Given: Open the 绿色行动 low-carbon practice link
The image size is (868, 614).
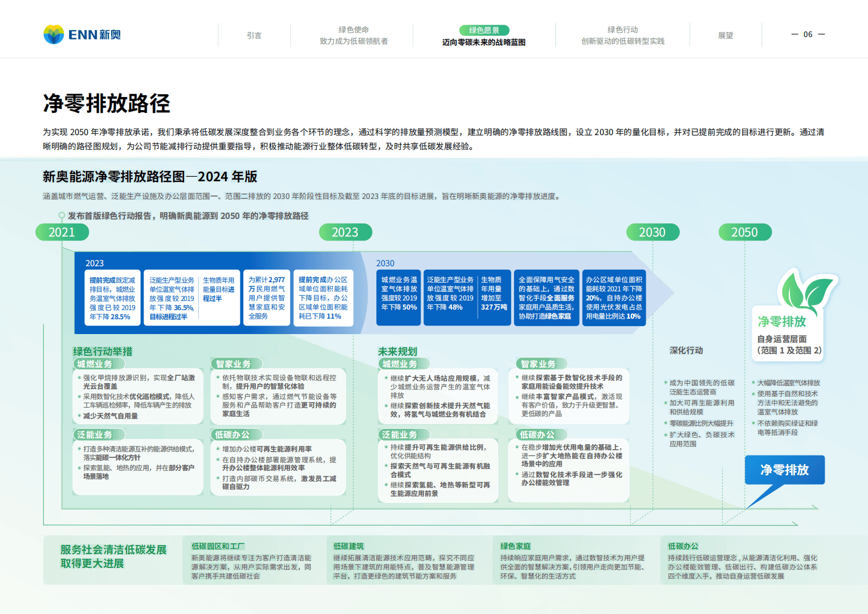Looking at the screenshot, I should click(622, 35).
